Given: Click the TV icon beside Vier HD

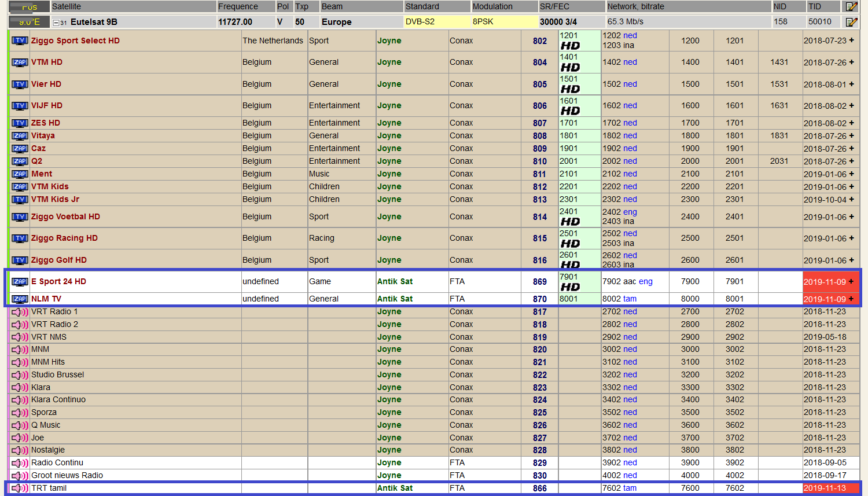Looking at the screenshot, I should pyautogui.click(x=20, y=84).
